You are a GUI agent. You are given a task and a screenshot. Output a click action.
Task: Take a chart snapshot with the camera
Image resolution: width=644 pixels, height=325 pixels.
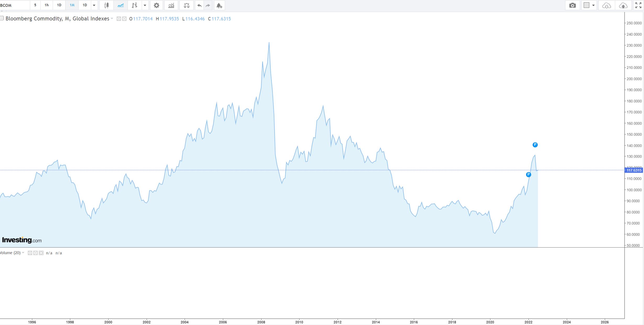[x=572, y=5]
